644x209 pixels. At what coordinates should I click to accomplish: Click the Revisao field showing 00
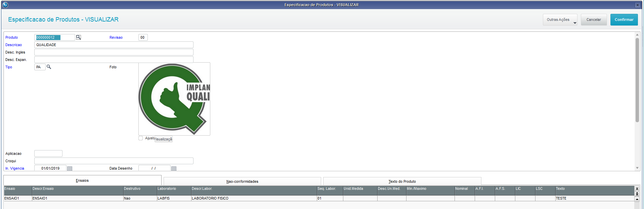click(143, 37)
